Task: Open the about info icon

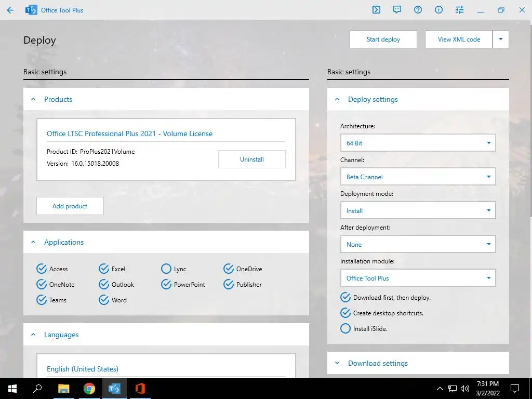Action: click(438, 10)
